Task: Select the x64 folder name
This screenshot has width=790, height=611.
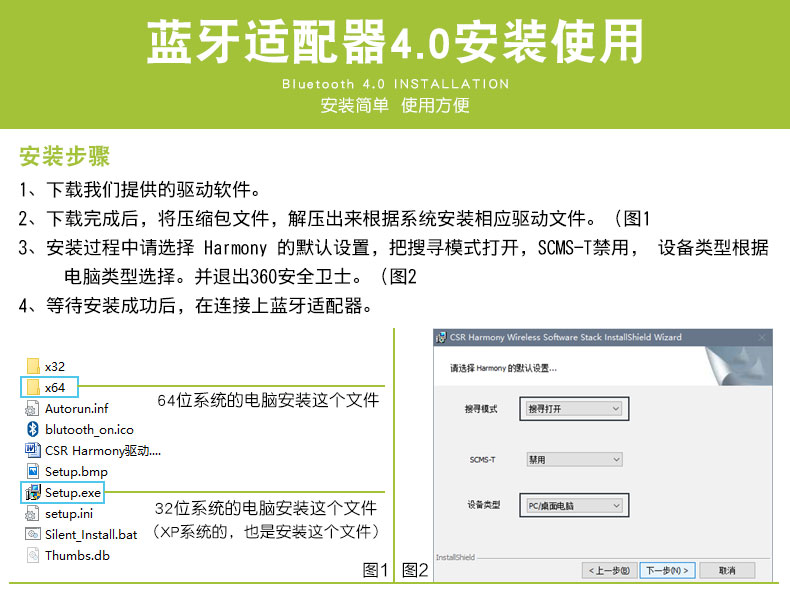Action: (x=55, y=388)
